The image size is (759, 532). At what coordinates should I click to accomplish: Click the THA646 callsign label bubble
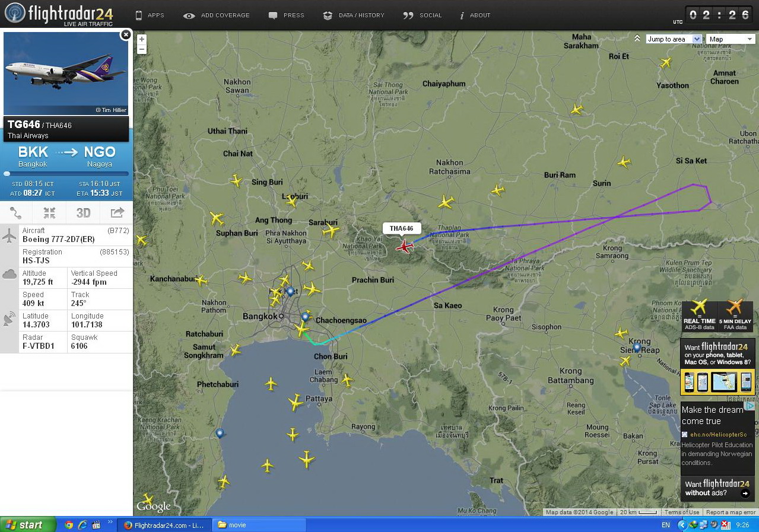[402, 228]
